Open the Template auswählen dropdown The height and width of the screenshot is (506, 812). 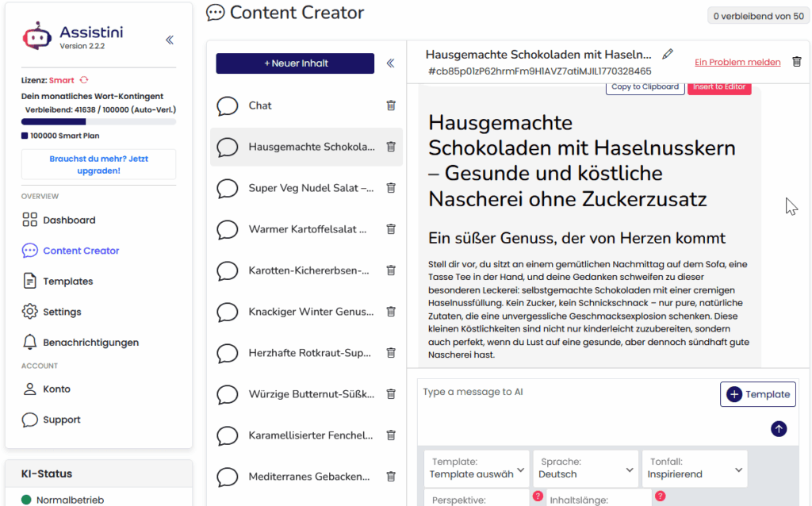click(476, 468)
